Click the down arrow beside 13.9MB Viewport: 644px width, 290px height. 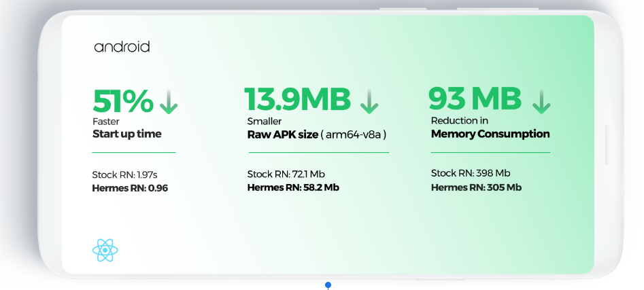(369, 102)
